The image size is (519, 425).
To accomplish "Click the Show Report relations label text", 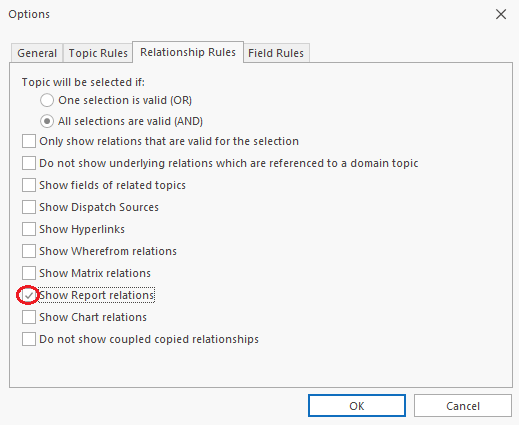I will 97,295.
